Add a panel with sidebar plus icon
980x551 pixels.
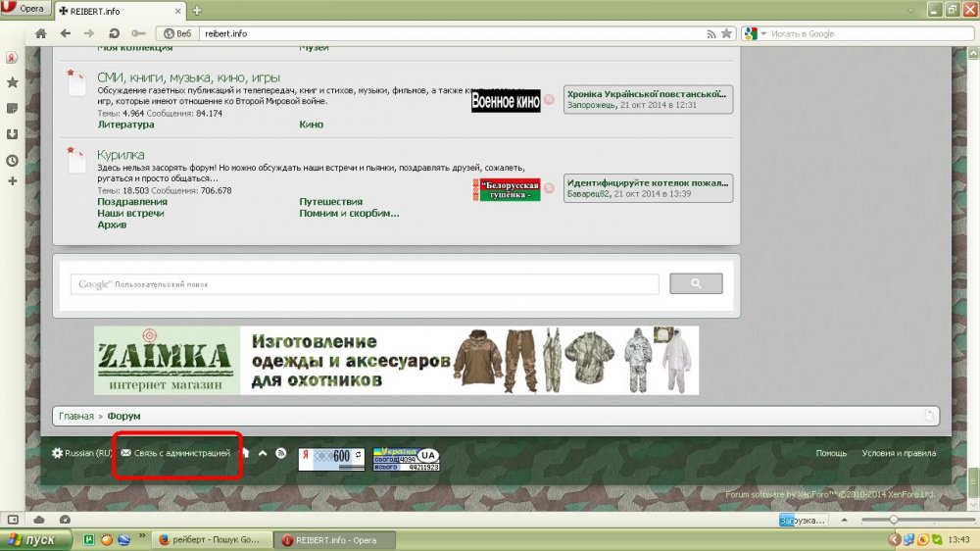(x=12, y=180)
